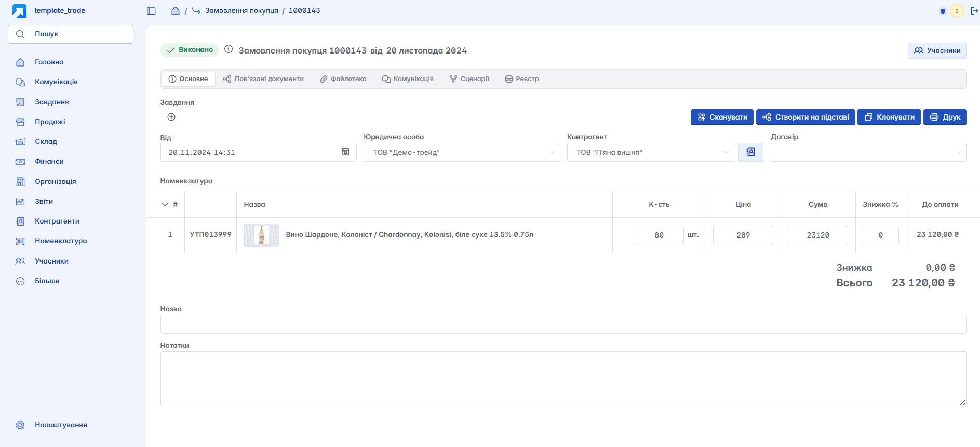Click the discount percent field showing 0
This screenshot has height=447, width=980.
[881, 235]
